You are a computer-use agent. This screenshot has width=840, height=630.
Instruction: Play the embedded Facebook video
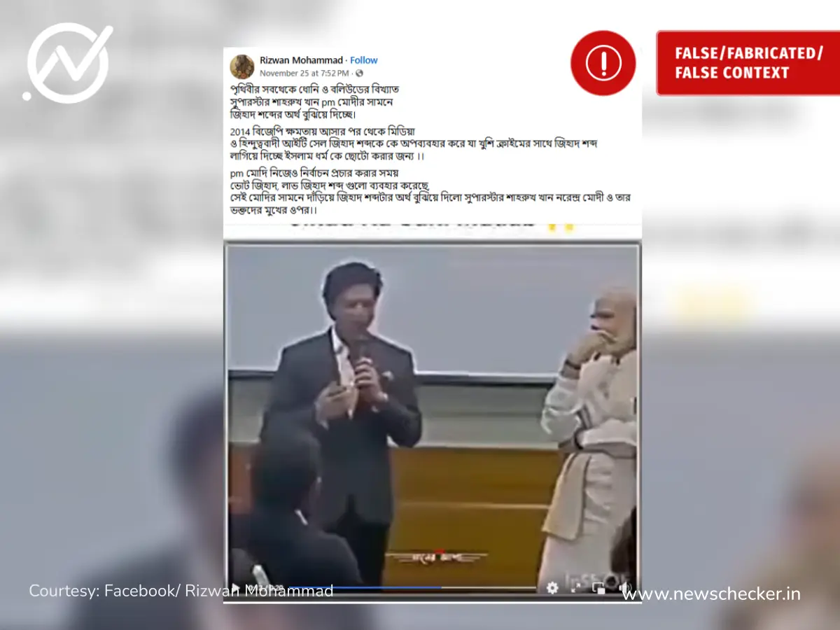(x=236, y=588)
